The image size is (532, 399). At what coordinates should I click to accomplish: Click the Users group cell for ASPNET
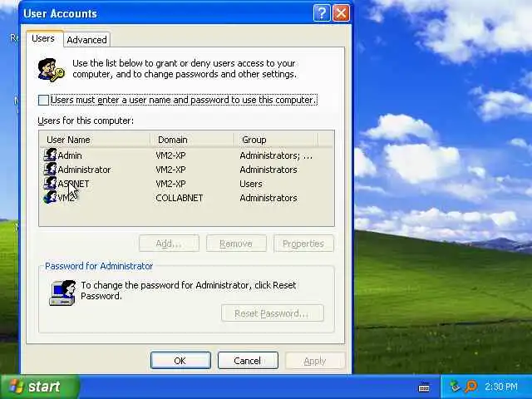click(x=251, y=184)
